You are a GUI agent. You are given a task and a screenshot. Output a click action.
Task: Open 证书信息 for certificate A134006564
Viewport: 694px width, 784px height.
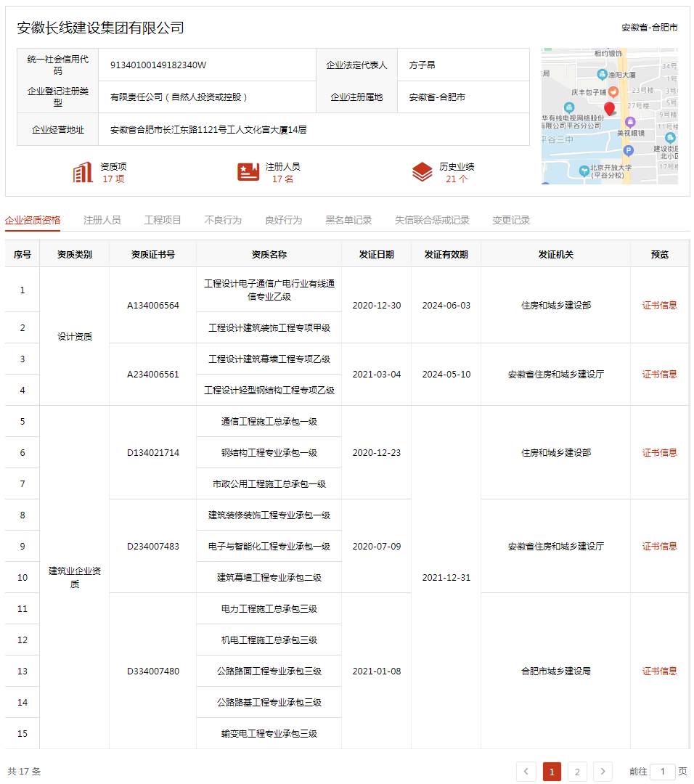tap(661, 305)
